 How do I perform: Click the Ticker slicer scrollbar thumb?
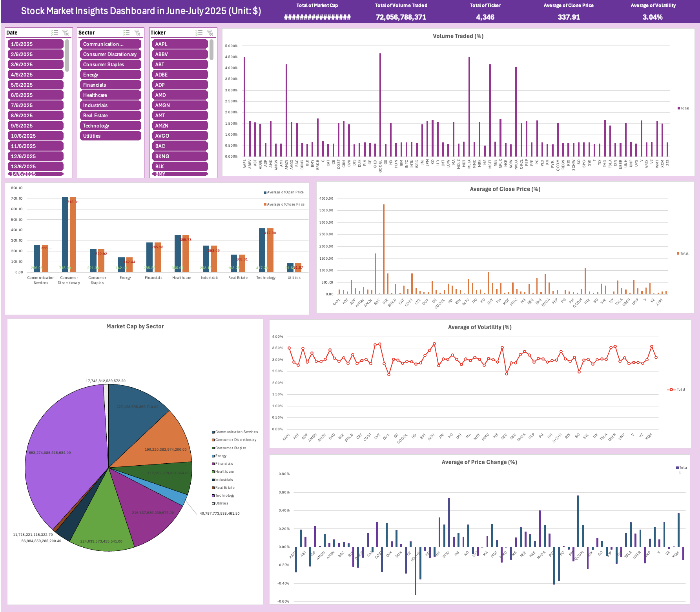pyautogui.click(x=211, y=49)
